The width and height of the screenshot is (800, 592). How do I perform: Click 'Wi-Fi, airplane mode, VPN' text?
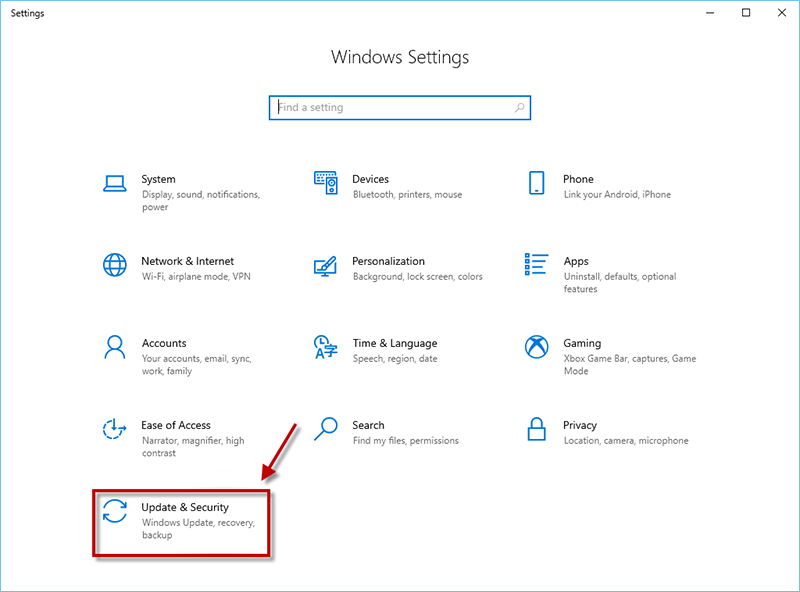[x=196, y=277]
